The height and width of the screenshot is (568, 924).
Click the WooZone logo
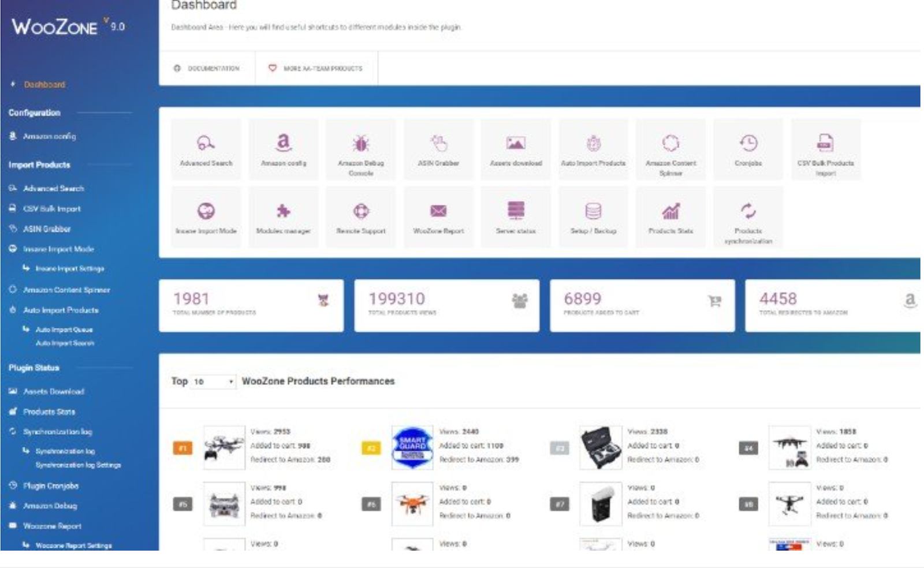coord(68,27)
